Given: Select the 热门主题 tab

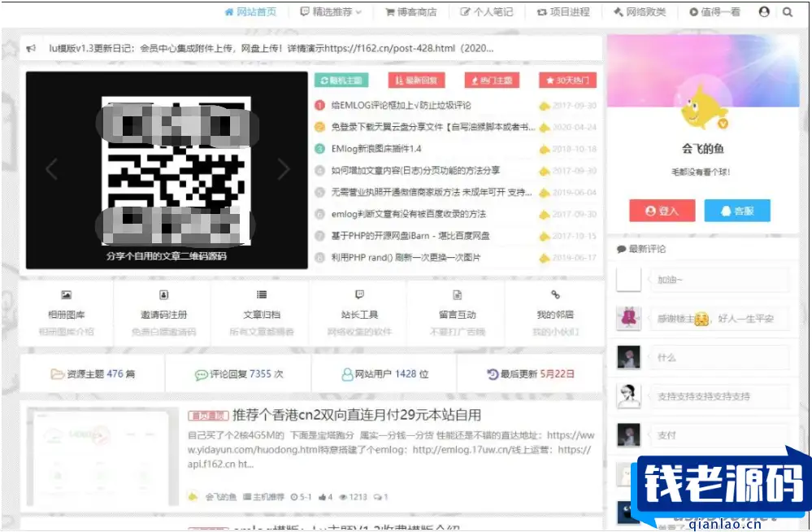Looking at the screenshot, I should (x=492, y=81).
